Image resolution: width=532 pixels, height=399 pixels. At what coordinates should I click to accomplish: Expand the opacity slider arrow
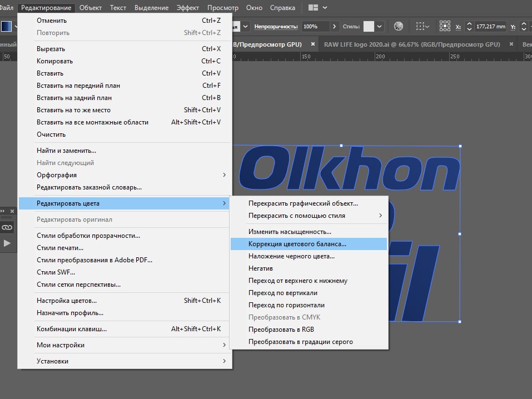[334, 27]
